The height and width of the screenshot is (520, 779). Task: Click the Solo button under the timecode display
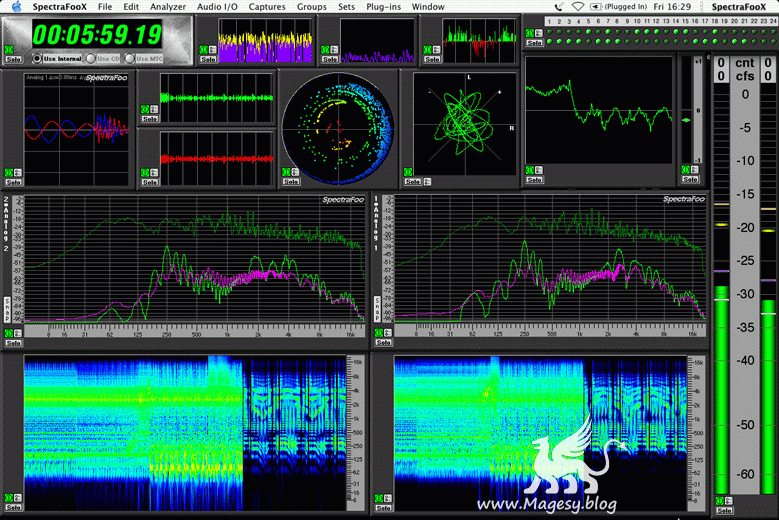[x=13, y=58]
